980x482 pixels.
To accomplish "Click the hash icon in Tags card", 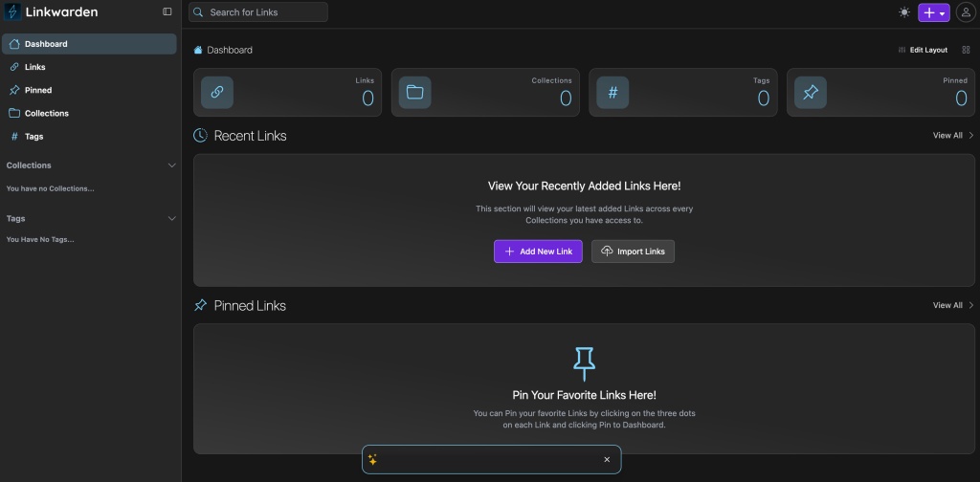I will point(612,92).
